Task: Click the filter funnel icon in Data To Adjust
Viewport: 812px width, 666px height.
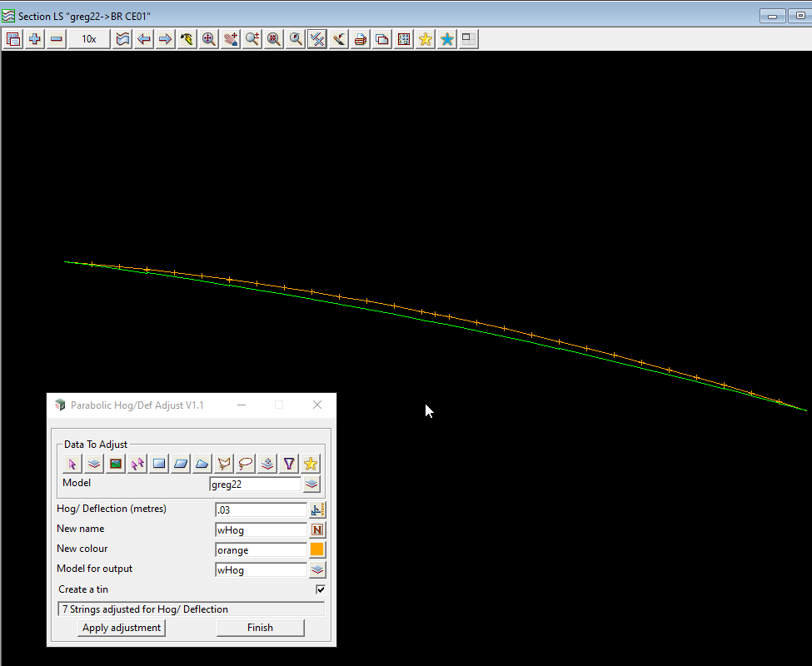Action: (x=289, y=464)
